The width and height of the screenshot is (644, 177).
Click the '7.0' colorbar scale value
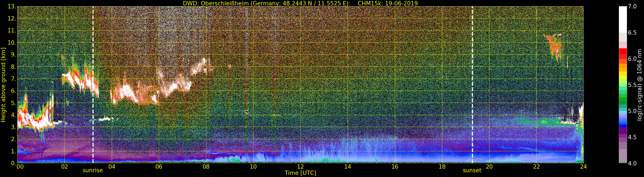click(x=632, y=6)
